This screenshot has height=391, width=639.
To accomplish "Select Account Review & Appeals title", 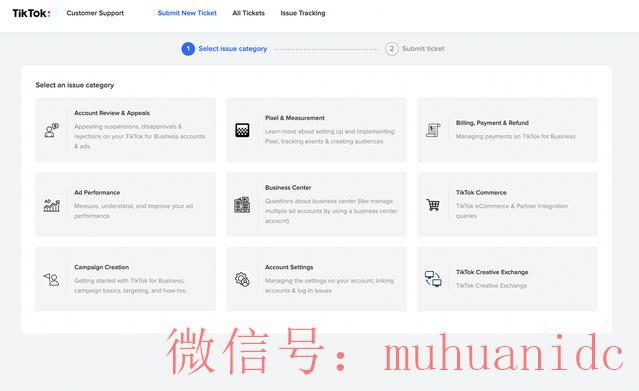I will (112, 113).
